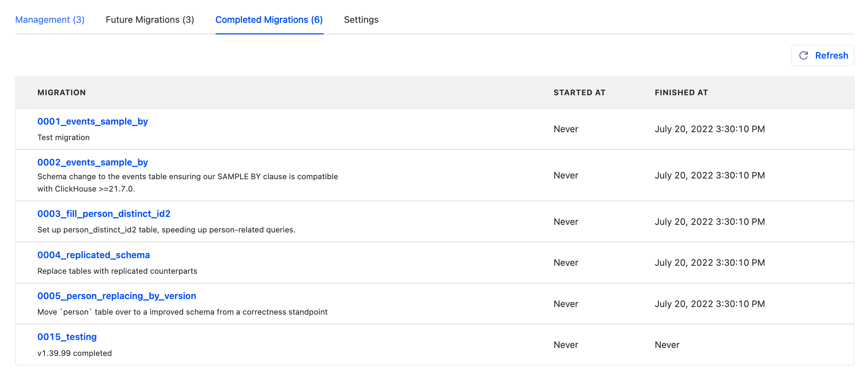This screenshot has width=868, height=378.
Task: Click the FINISHED AT column header
Action: [x=681, y=92]
